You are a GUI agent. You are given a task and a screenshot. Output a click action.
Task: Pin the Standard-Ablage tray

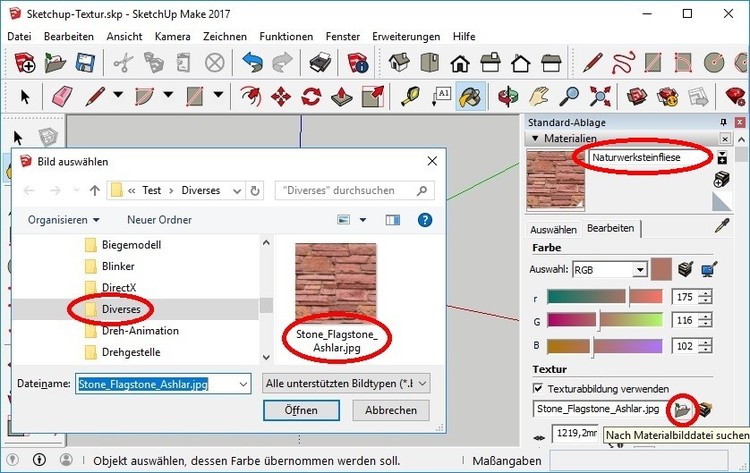(x=723, y=122)
